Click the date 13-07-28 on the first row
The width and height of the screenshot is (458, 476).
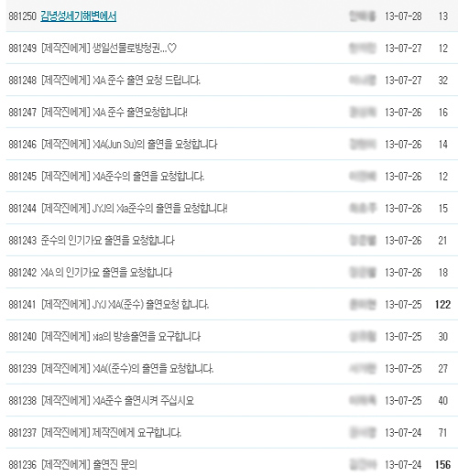click(403, 16)
